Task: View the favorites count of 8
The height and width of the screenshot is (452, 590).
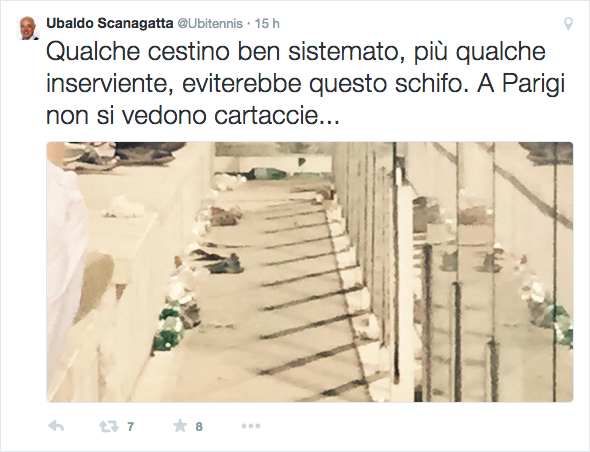Action: coord(199,426)
